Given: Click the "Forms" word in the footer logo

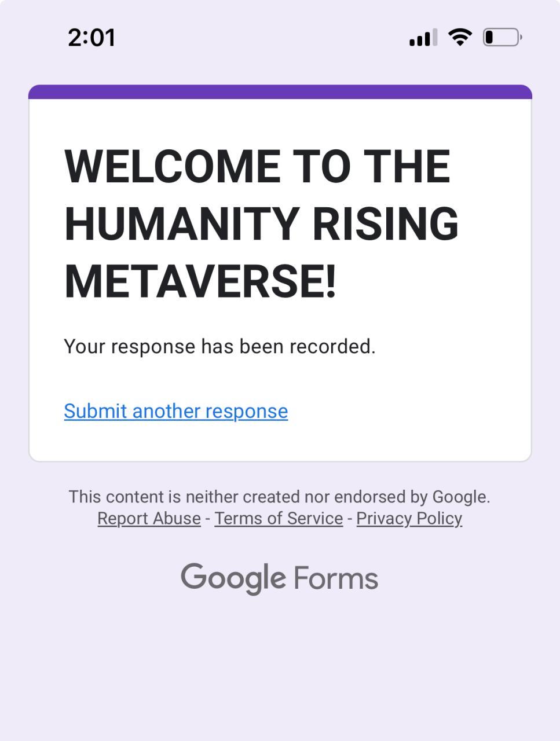Looking at the screenshot, I should tap(335, 578).
